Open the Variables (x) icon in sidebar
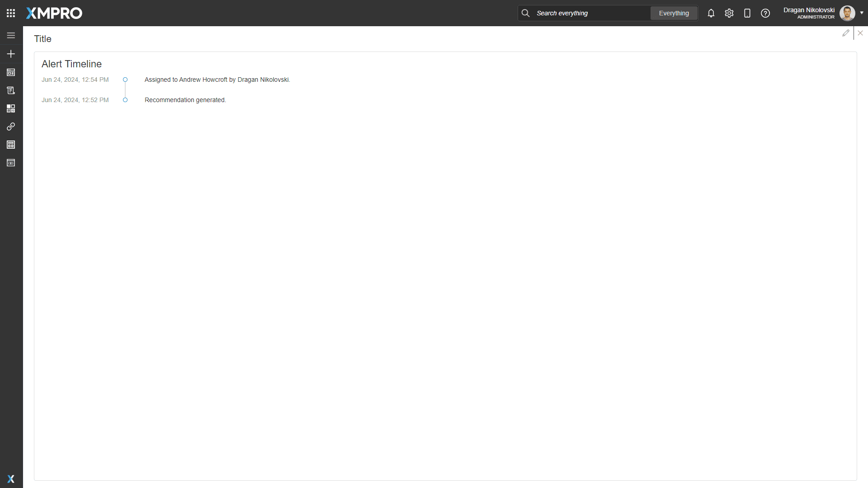This screenshot has width=868, height=488. pyautogui.click(x=11, y=163)
